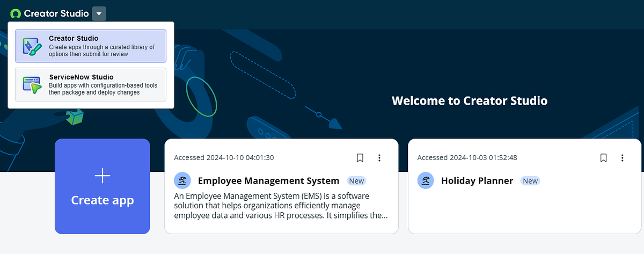Bookmark the Employee Management System app
The width and height of the screenshot is (644, 254).
(360, 158)
